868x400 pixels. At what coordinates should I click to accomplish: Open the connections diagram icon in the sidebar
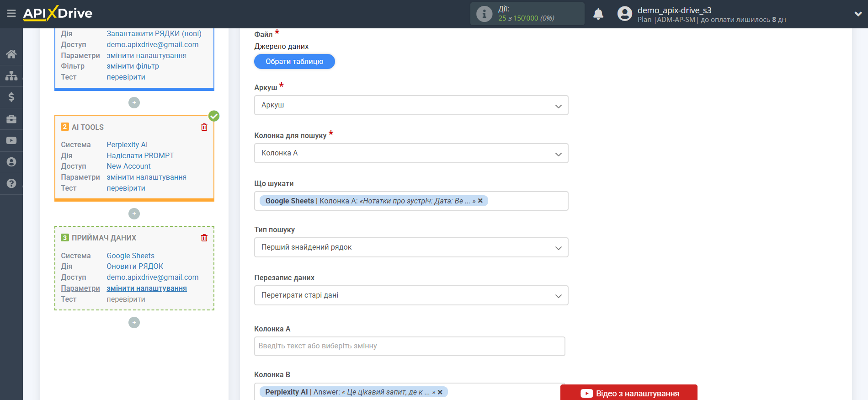(11, 76)
